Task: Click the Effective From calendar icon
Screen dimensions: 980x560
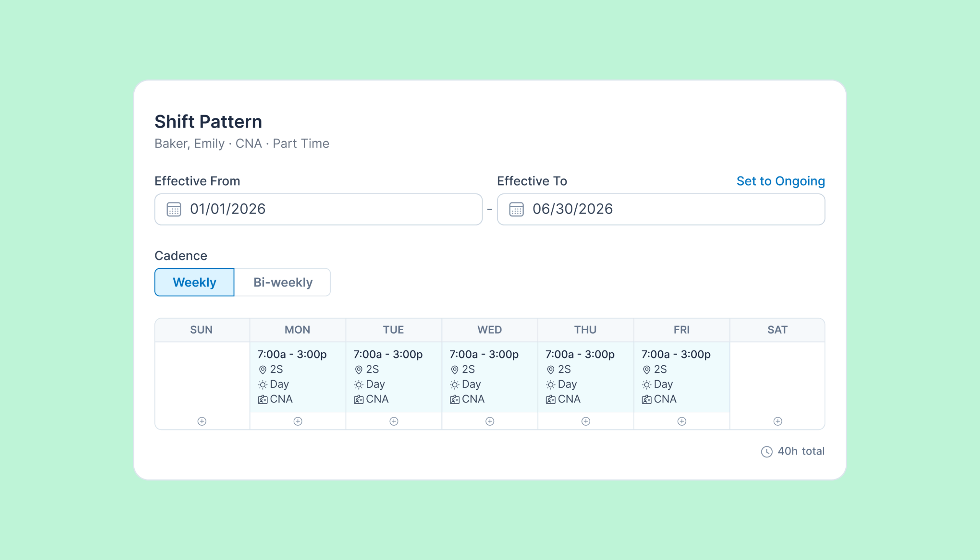Action: tap(174, 209)
